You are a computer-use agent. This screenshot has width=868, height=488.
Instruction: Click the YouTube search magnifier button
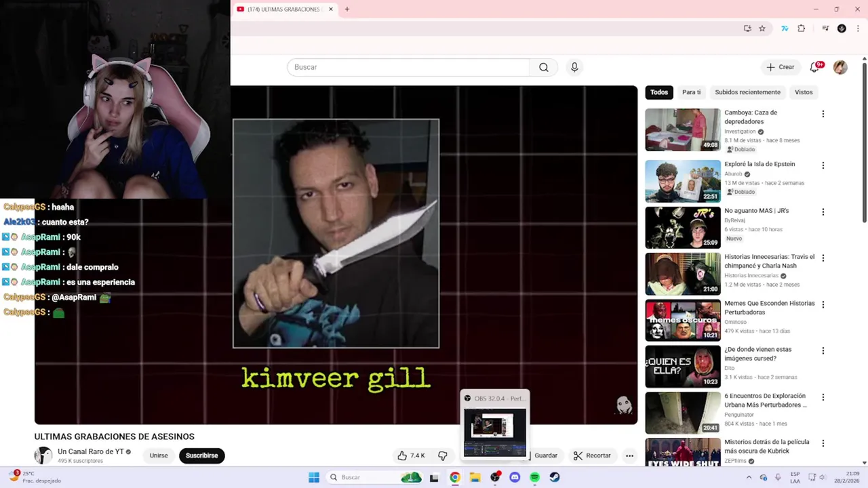543,67
